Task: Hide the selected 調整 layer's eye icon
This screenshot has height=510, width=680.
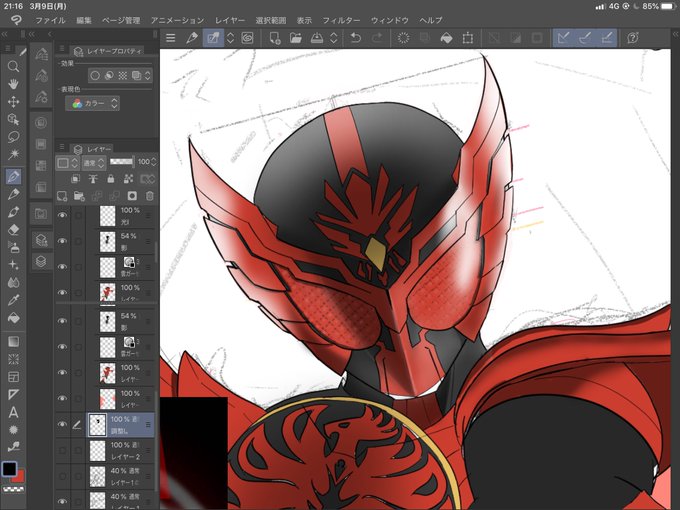Action: pos(62,425)
